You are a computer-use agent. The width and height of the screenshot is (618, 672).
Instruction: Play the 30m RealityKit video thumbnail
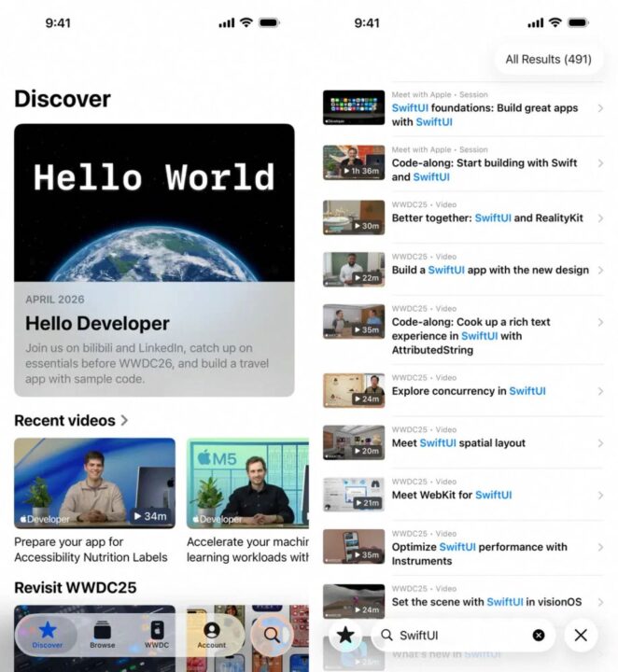pyautogui.click(x=354, y=217)
